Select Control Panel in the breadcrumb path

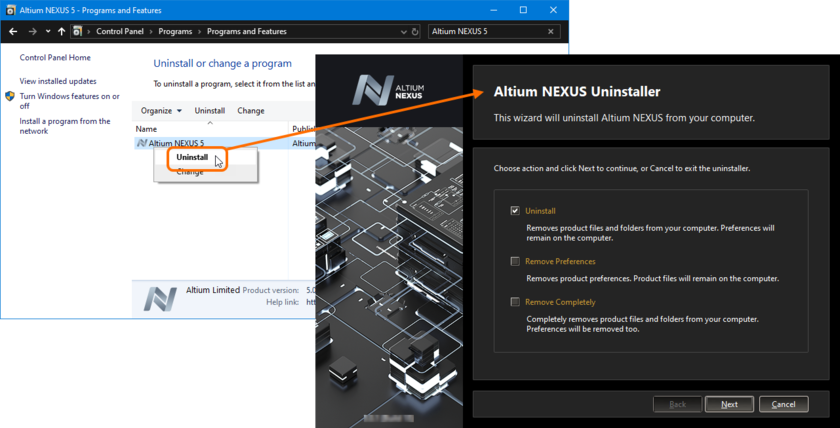[x=120, y=32]
